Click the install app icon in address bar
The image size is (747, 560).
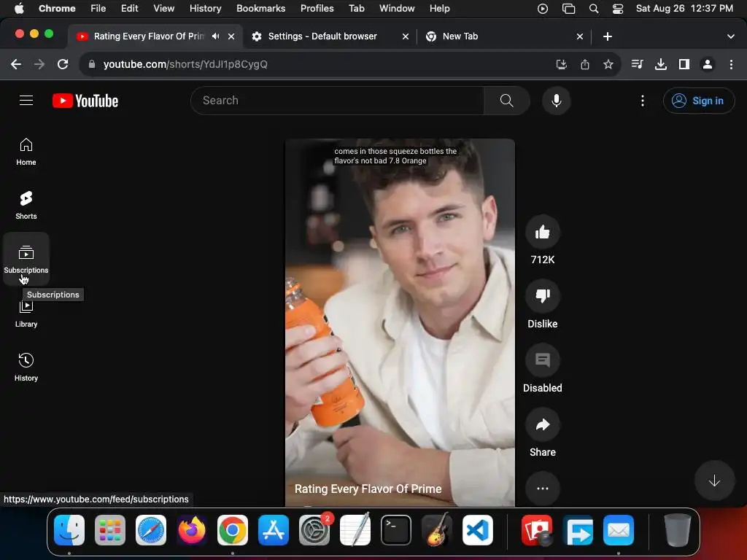point(561,64)
